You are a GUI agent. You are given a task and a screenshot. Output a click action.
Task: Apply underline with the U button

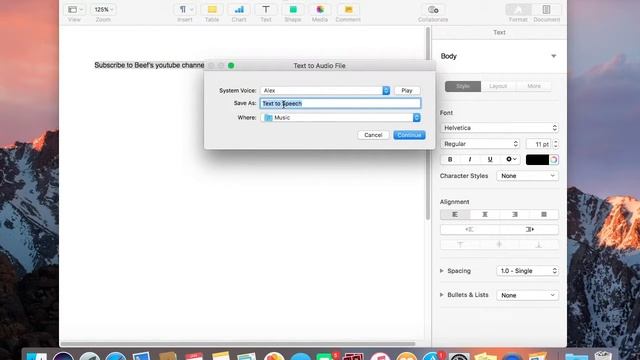[x=490, y=159]
